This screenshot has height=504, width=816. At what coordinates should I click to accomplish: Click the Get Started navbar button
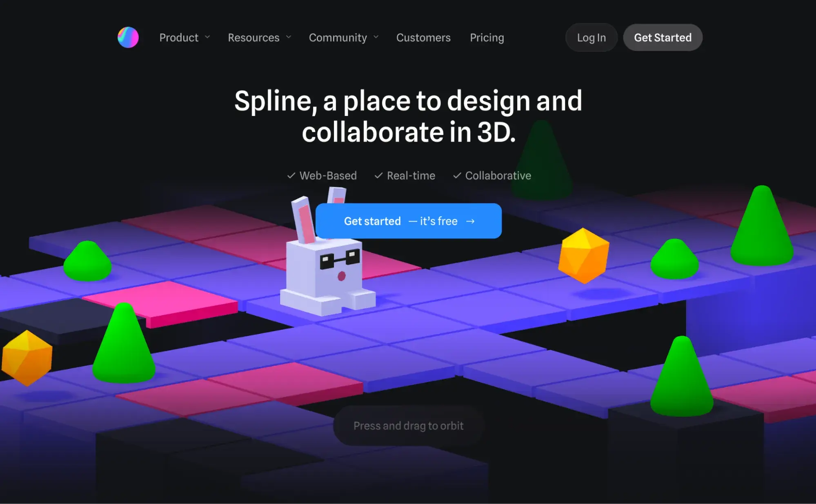coord(663,37)
